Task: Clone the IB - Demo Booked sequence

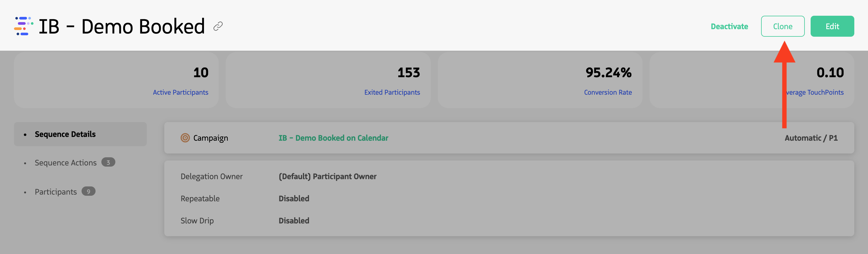Action: click(x=782, y=26)
